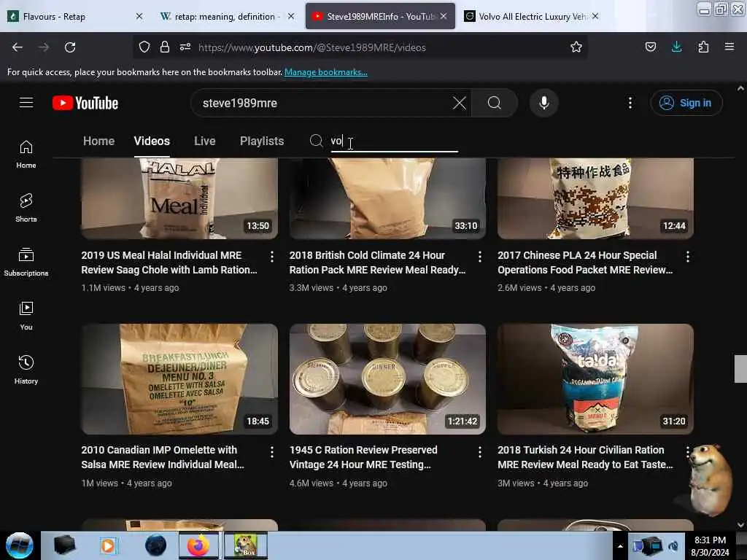The height and width of the screenshot is (560, 747).
Task: Open 2010 Canadian IMP Omelette with Salsa title
Action: coord(163,457)
